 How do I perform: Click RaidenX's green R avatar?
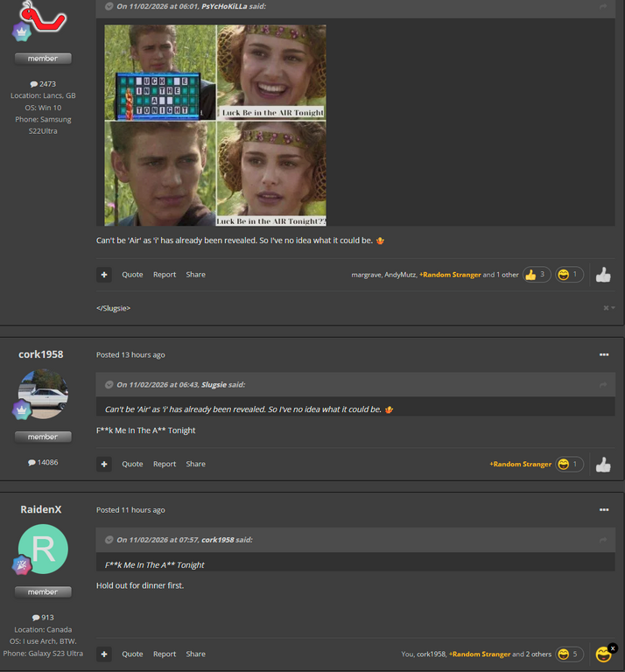pos(43,549)
